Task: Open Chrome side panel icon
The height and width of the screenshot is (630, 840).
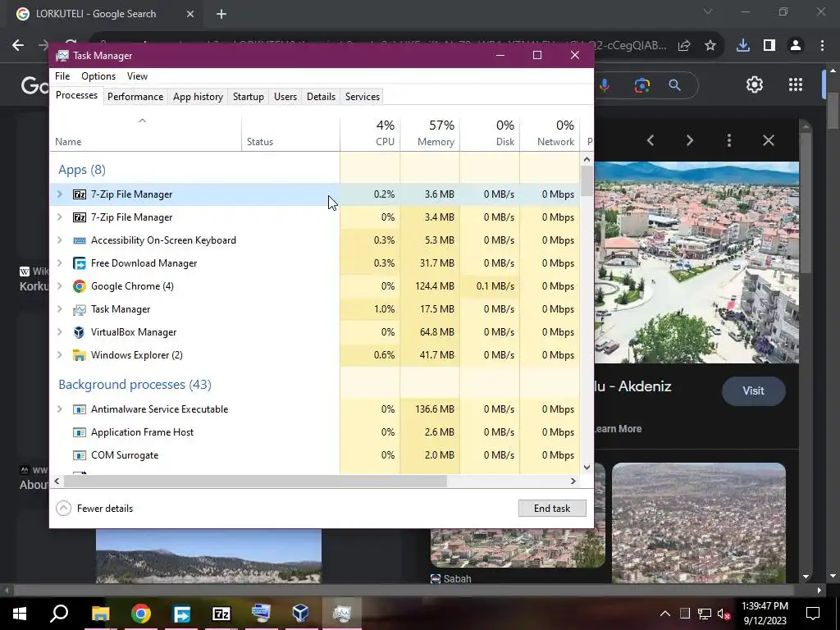Action: 769,46
